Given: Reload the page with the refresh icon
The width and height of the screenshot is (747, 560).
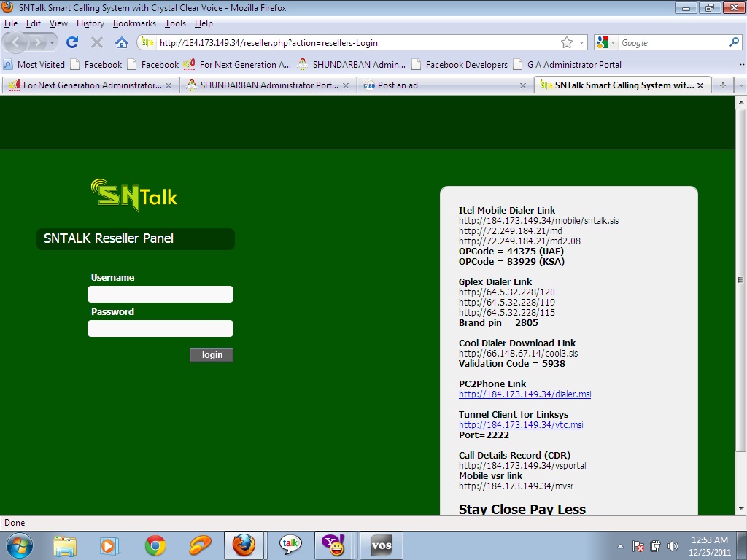Looking at the screenshot, I should [x=72, y=43].
